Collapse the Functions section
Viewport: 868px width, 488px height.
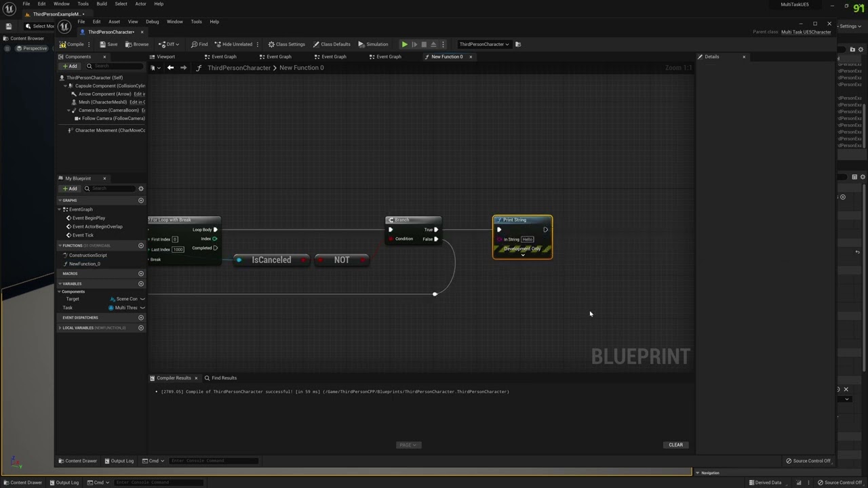pyautogui.click(x=60, y=245)
